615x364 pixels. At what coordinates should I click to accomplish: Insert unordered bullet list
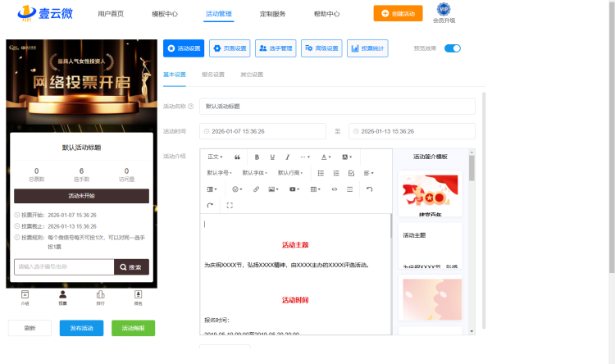click(x=321, y=173)
